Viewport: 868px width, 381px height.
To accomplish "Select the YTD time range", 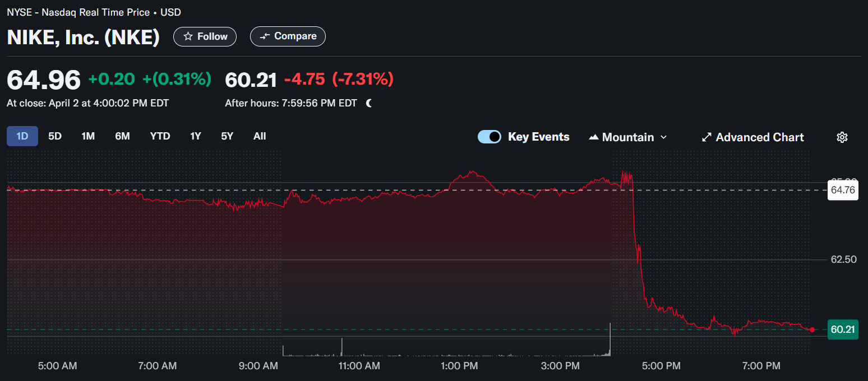I will [160, 136].
